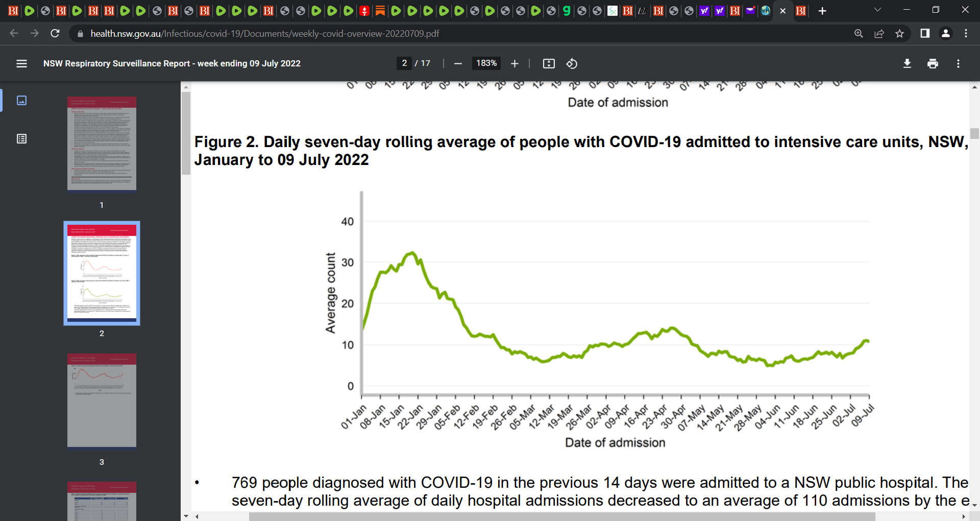Click the page number input field
Viewport: 980px width, 521px height.
(x=404, y=63)
